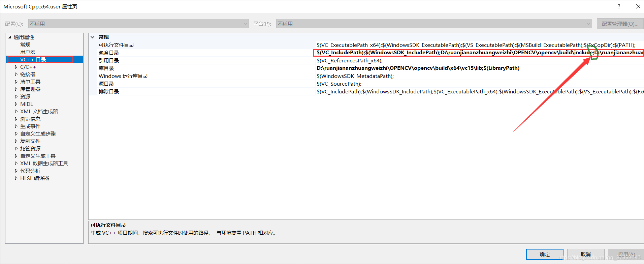The height and width of the screenshot is (264, 644).
Task: Click the 应用 button
Action: tap(626, 254)
